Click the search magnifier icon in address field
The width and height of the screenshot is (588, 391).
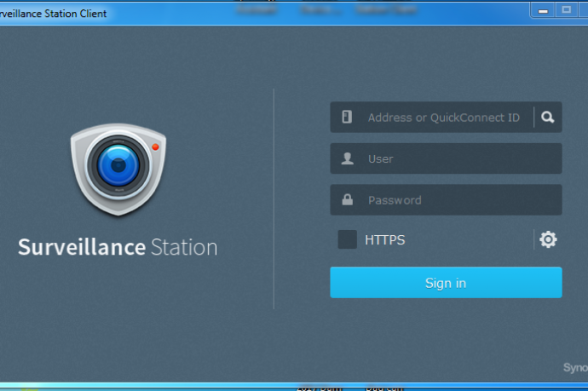pos(547,118)
